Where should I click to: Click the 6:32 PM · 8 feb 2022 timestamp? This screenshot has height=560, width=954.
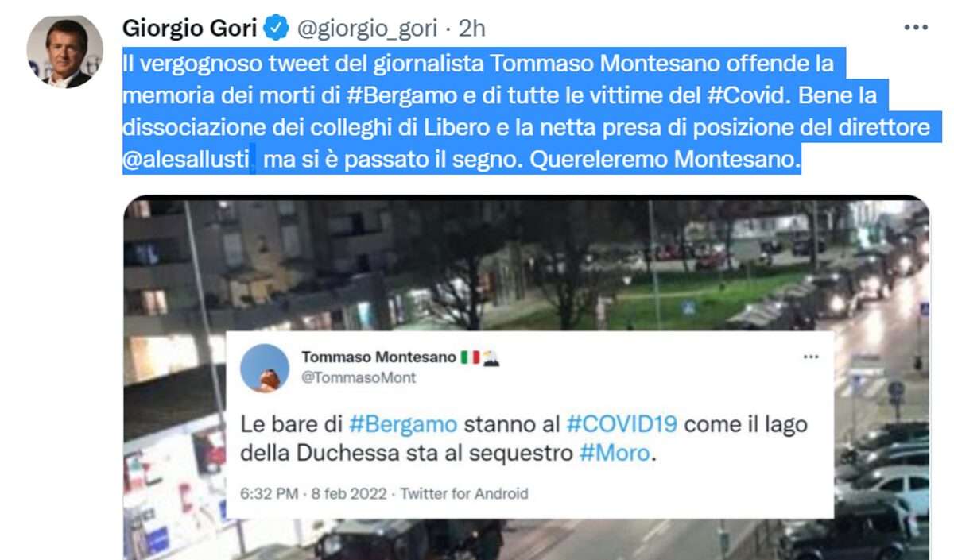pyautogui.click(x=313, y=493)
